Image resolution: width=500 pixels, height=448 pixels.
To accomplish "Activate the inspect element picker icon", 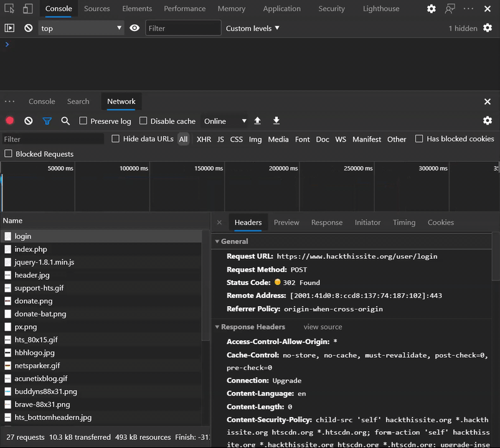I will (9, 9).
